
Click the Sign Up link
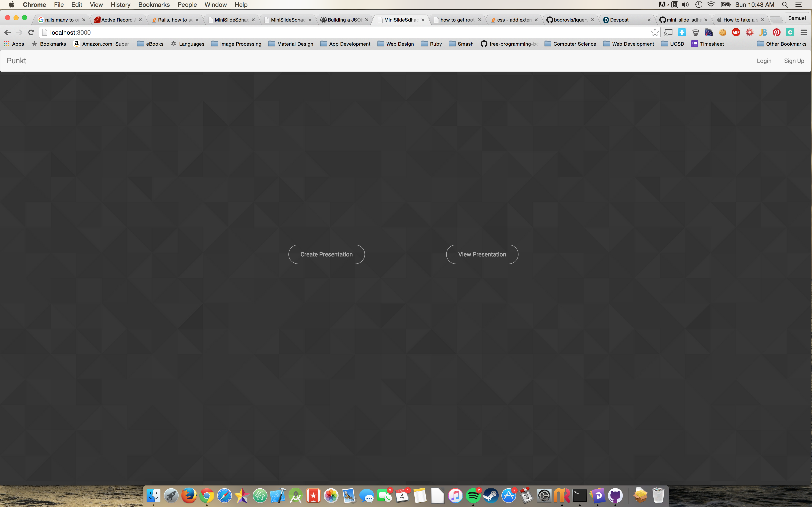pyautogui.click(x=794, y=61)
